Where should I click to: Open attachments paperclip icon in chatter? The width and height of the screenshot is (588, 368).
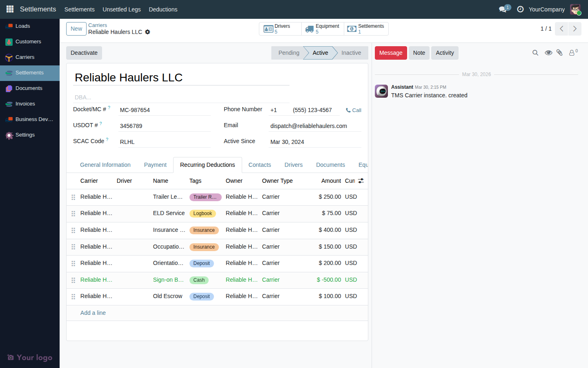click(560, 53)
